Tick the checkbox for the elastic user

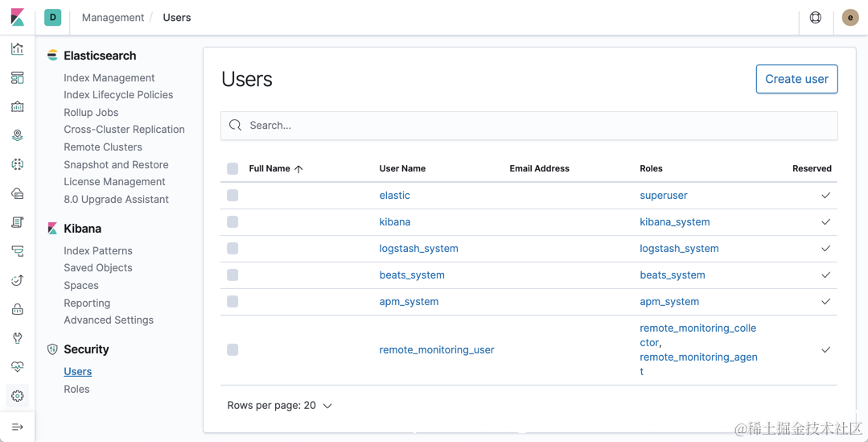point(232,196)
